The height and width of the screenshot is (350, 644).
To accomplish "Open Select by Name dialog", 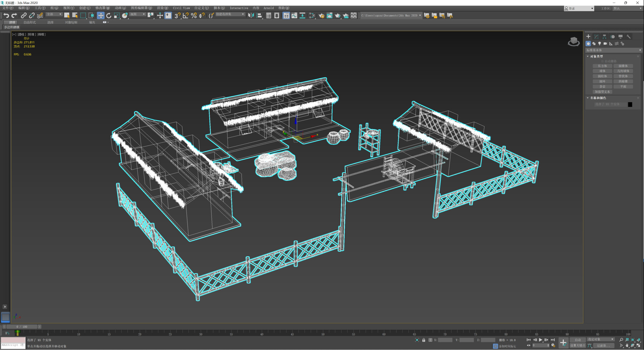I will click(x=75, y=15).
